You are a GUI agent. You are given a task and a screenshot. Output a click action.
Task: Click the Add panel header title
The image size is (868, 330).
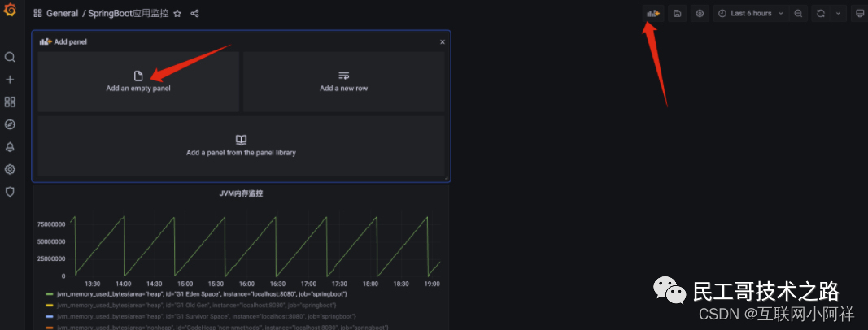coord(70,42)
